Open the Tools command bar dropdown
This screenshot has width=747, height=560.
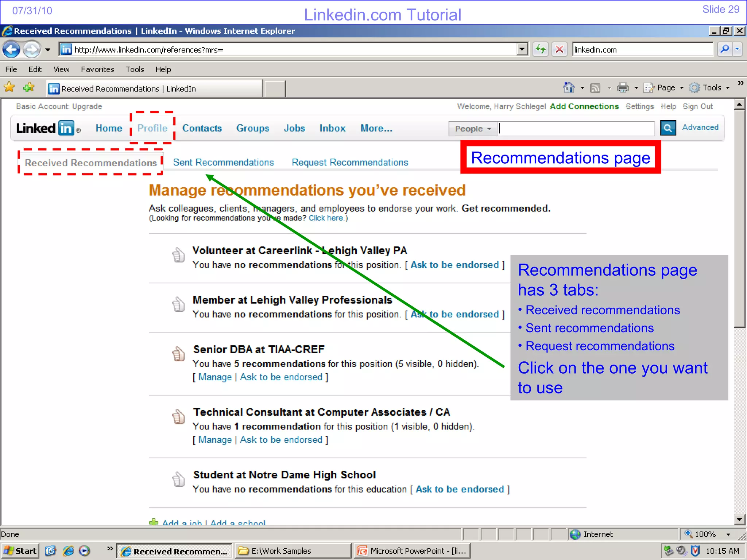[x=709, y=88]
